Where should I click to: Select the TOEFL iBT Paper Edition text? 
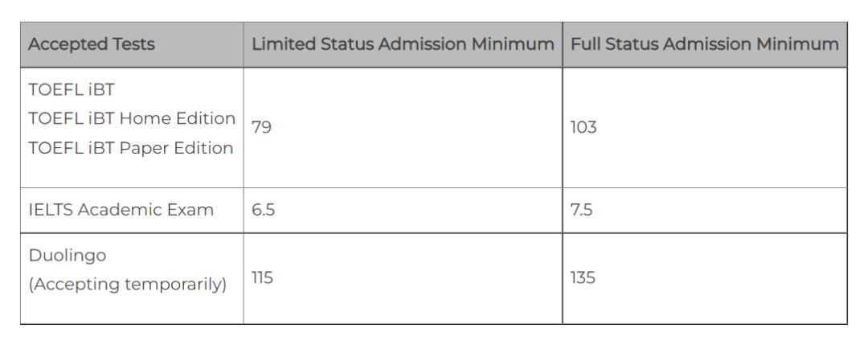[x=131, y=148]
